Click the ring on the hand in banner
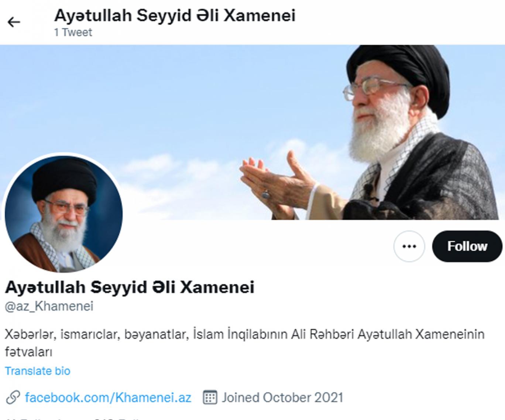 266,194
